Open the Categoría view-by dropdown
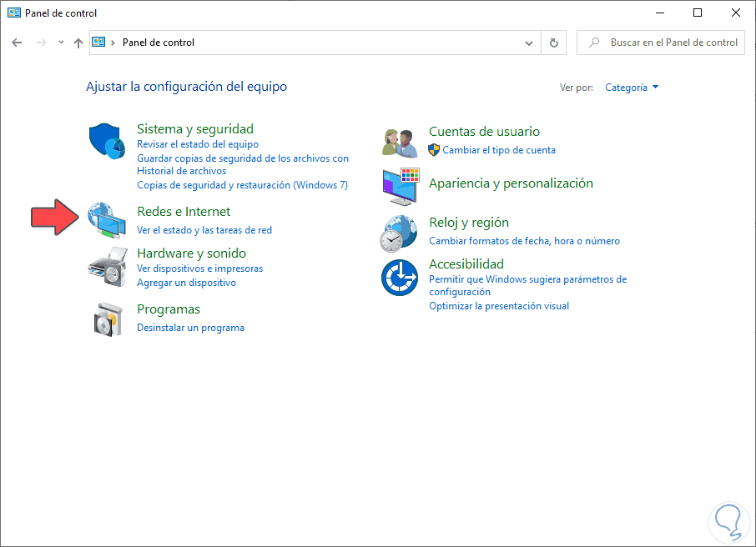The width and height of the screenshot is (756, 547). coord(632,88)
